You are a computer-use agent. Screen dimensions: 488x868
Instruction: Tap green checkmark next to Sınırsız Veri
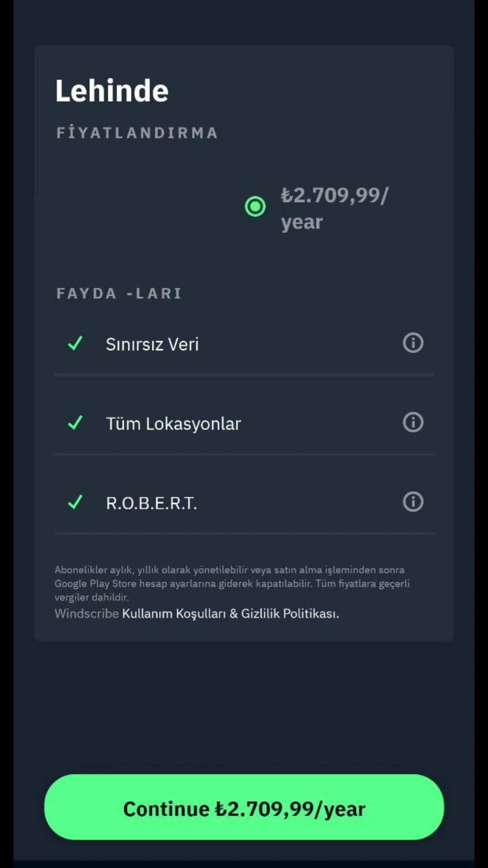click(x=75, y=343)
